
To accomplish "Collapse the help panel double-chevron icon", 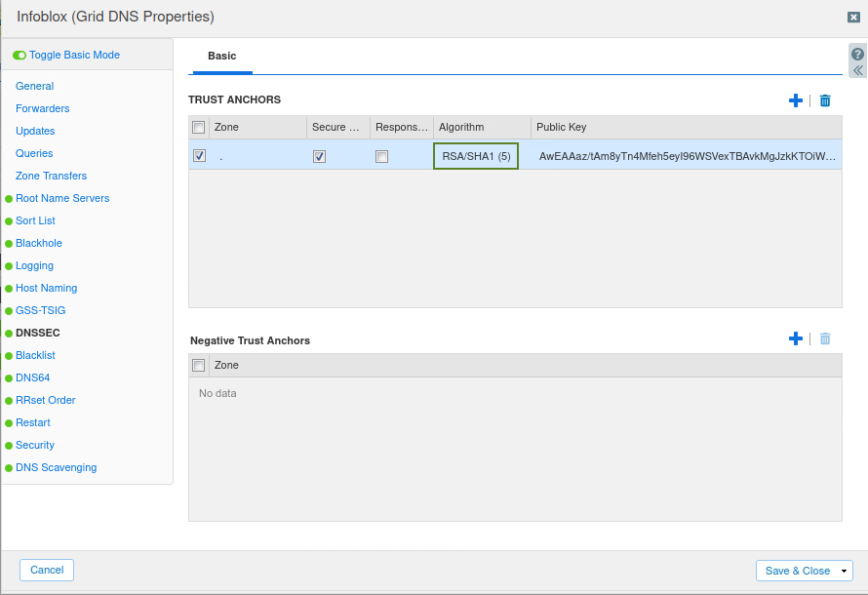I will 857,71.
